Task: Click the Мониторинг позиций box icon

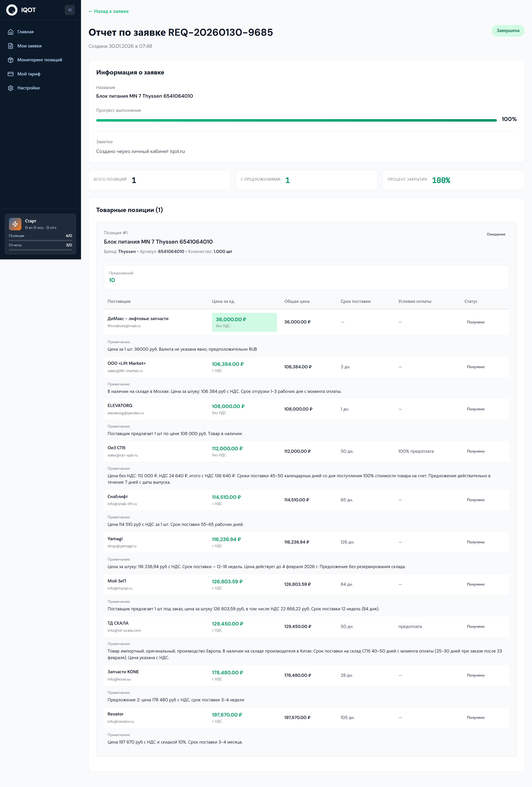Action: (11, 60)
